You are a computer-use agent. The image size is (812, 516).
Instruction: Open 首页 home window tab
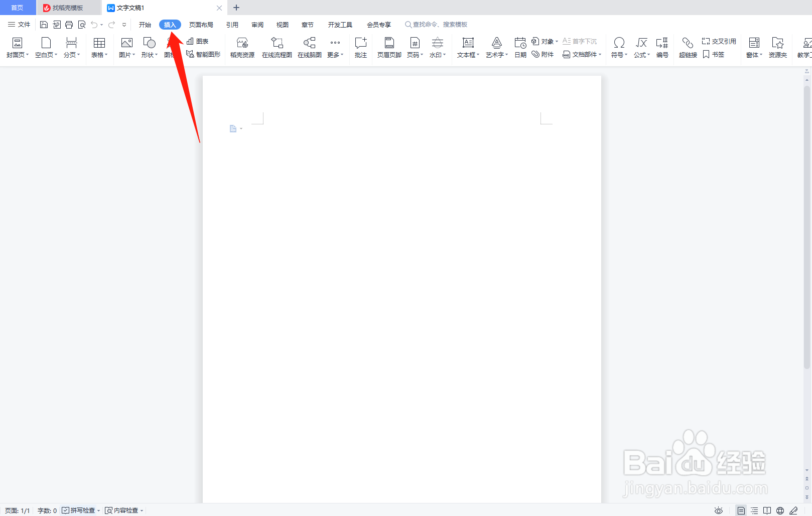click(x=18, y=8)
